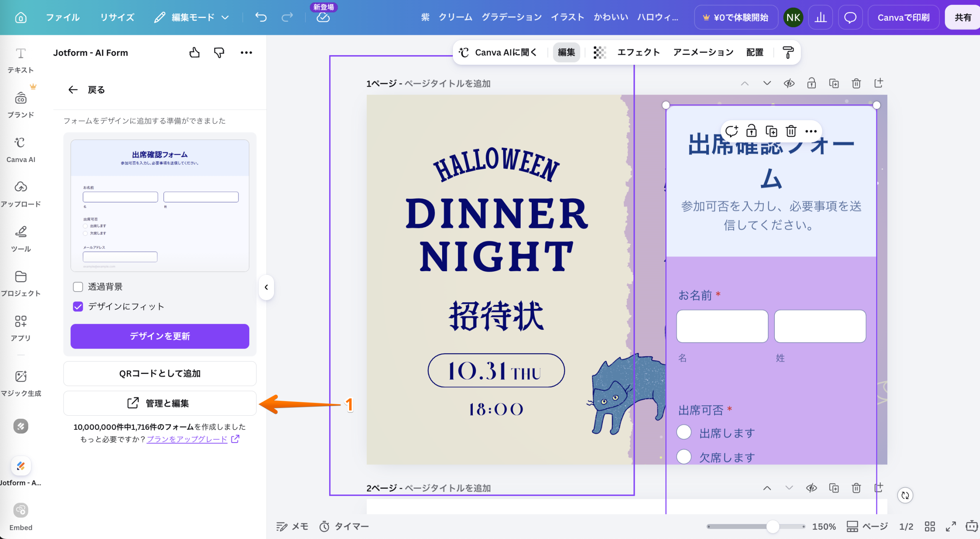Screen dimensions: 980x539
Task: Click the zoom slider handle
Action: click(773, 526)
